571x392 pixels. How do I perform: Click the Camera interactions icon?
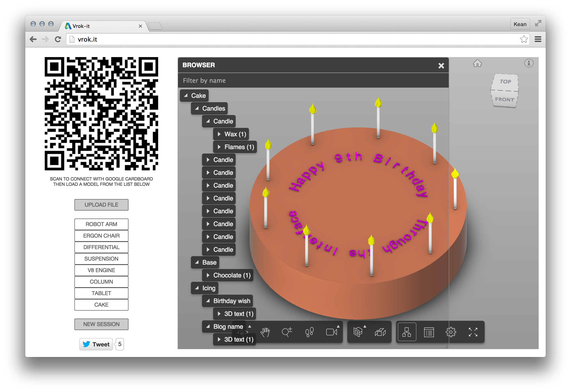tap(331, 332)
